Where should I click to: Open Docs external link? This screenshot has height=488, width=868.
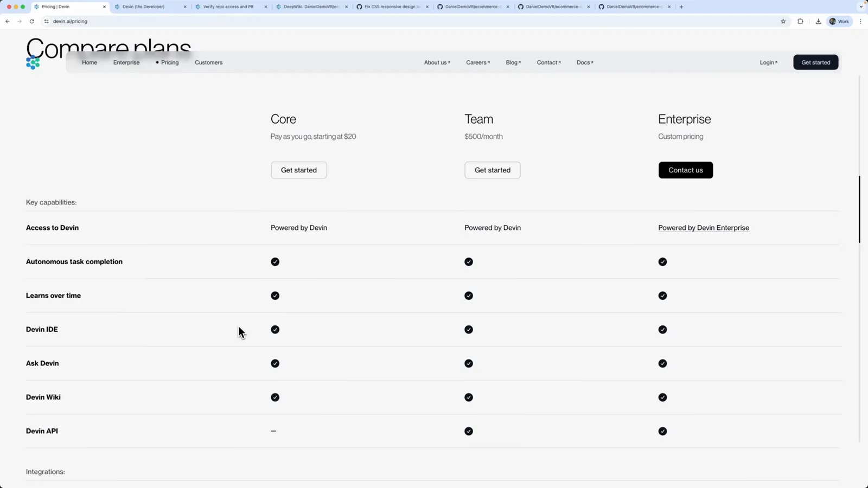pos(585,62)
